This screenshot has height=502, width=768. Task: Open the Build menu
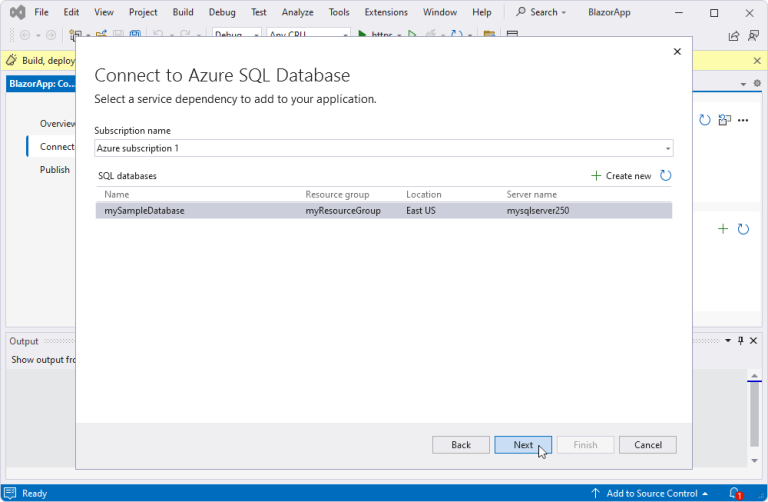[x=183, y=12]
